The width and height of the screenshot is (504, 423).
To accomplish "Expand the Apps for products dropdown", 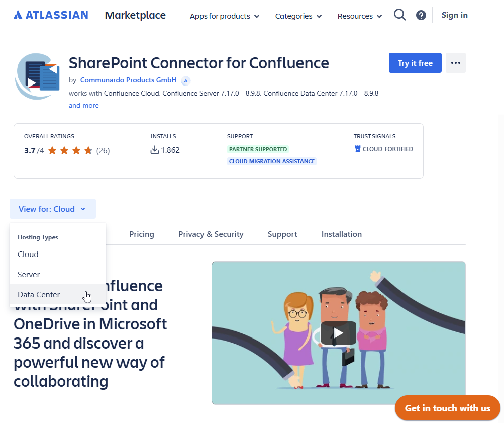I will click(x=225, y=16).
